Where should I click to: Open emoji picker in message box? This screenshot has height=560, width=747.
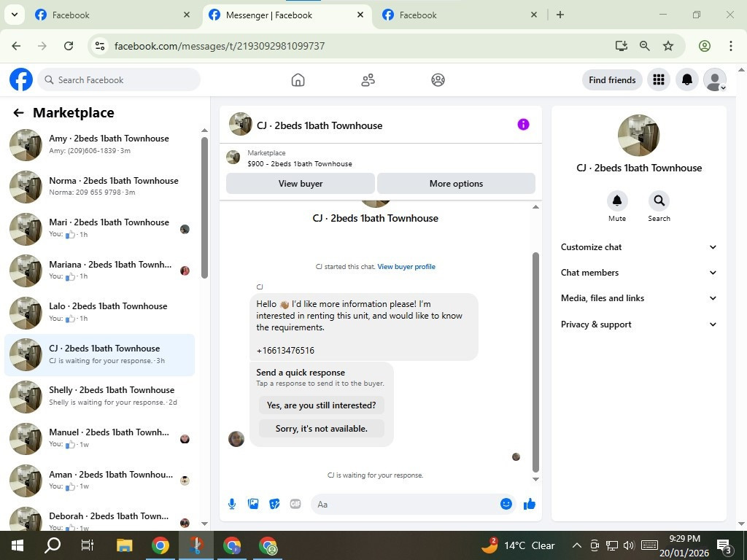(506, 504)
